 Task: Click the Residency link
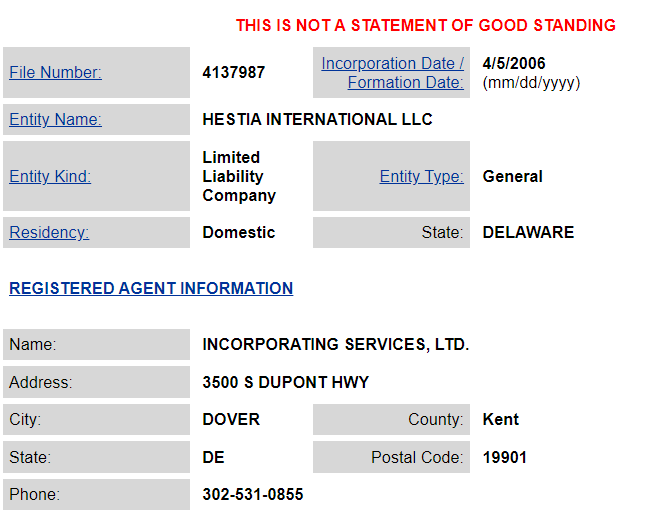point(49,233)
